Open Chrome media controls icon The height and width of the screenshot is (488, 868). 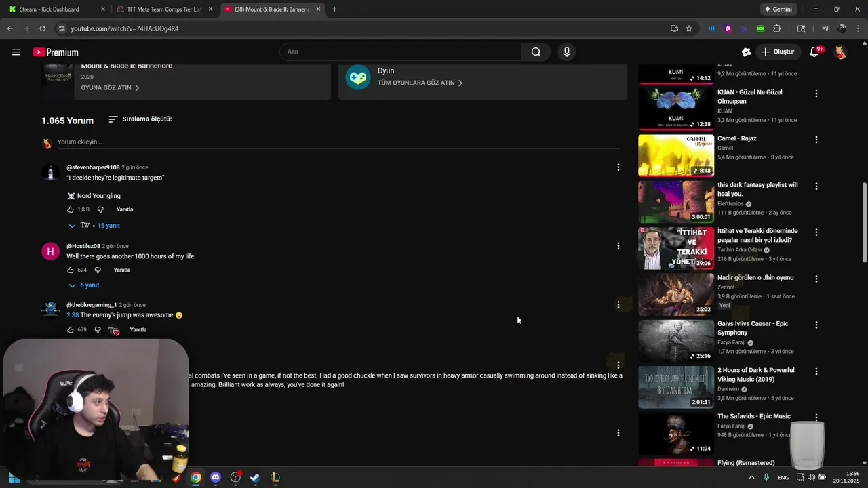coord(825,28)
